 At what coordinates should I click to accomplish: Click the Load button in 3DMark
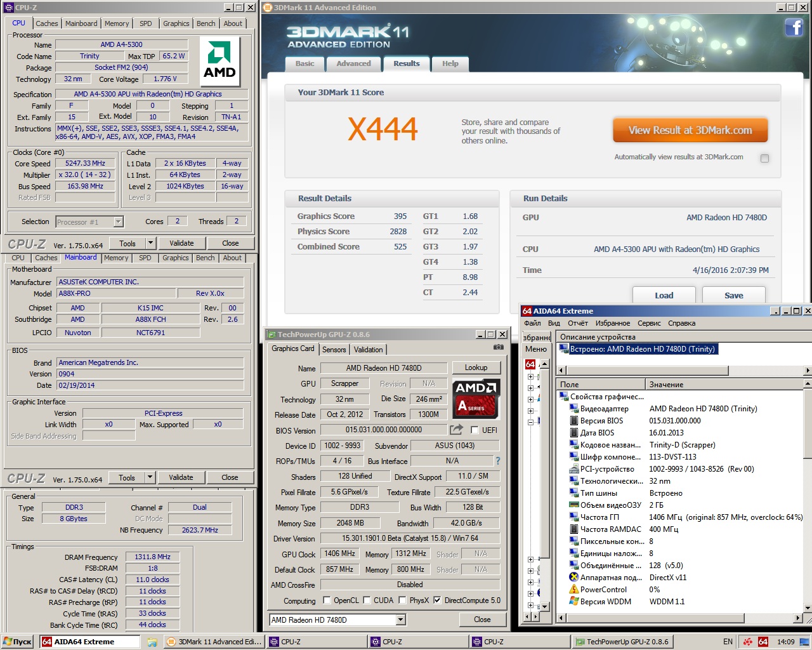[664, 295]
